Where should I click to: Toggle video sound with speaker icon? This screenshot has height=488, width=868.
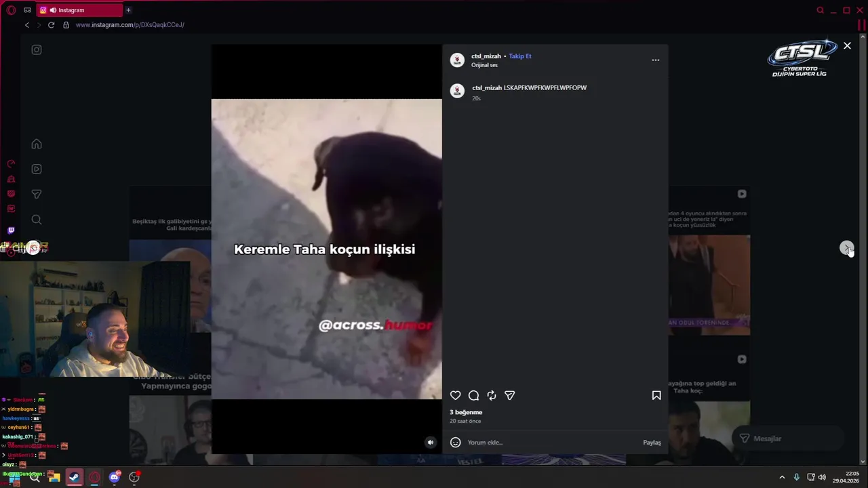tap(430, 442)
